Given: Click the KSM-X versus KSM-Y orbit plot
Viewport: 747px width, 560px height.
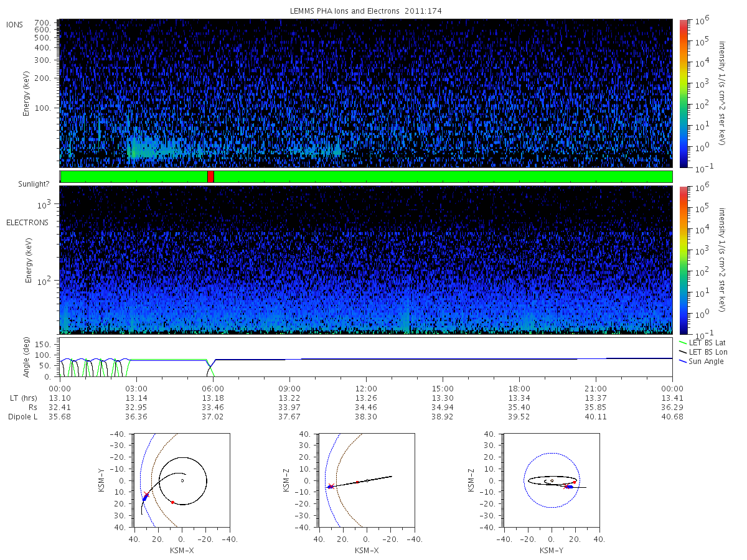Looking at the screenshot, I should (181, 480).
